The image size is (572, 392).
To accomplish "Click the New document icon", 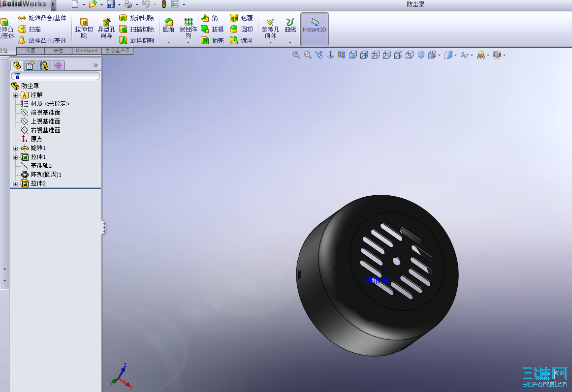I will [75, 4].
